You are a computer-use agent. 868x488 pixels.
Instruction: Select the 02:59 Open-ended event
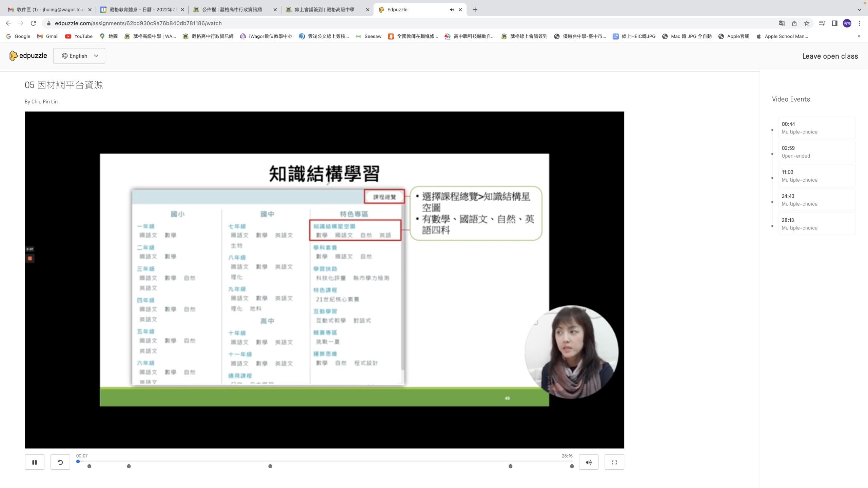coord(816,152)
